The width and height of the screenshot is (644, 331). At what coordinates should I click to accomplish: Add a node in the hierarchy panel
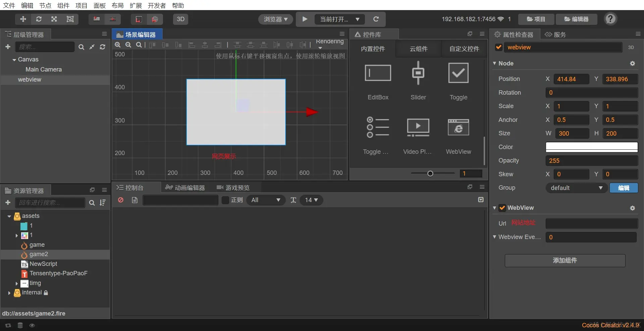click(8, 47)
